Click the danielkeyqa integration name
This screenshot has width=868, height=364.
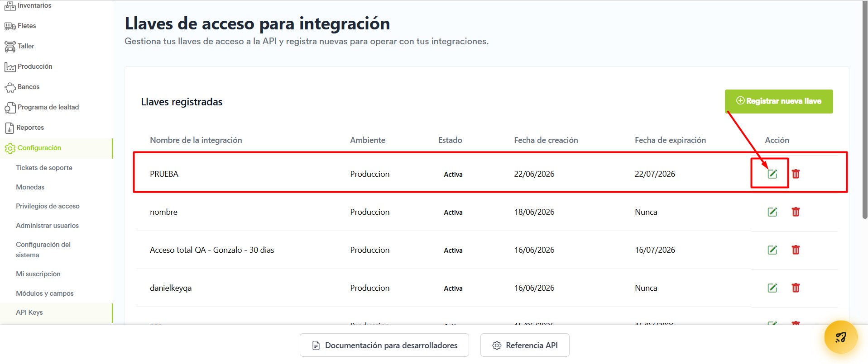(171, 288)
